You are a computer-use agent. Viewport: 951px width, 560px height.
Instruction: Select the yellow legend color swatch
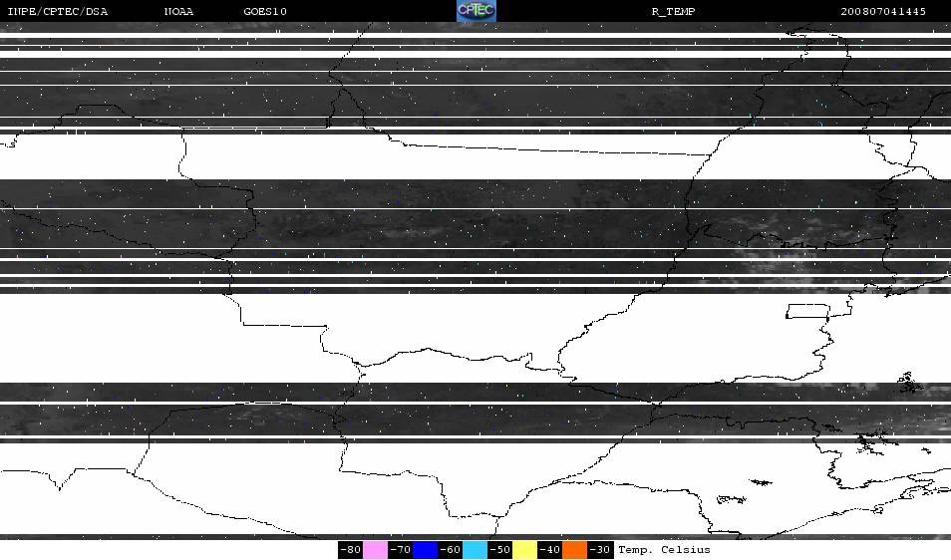(x=524, y=550)
